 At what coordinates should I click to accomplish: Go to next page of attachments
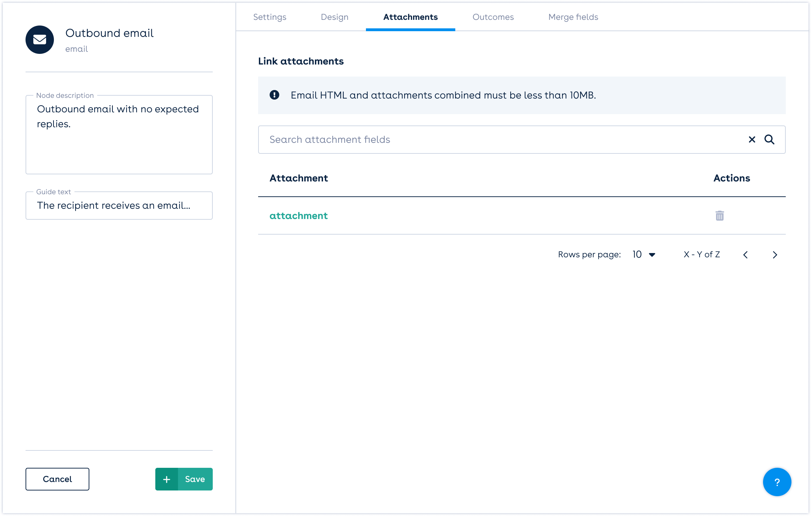[775, 255]
